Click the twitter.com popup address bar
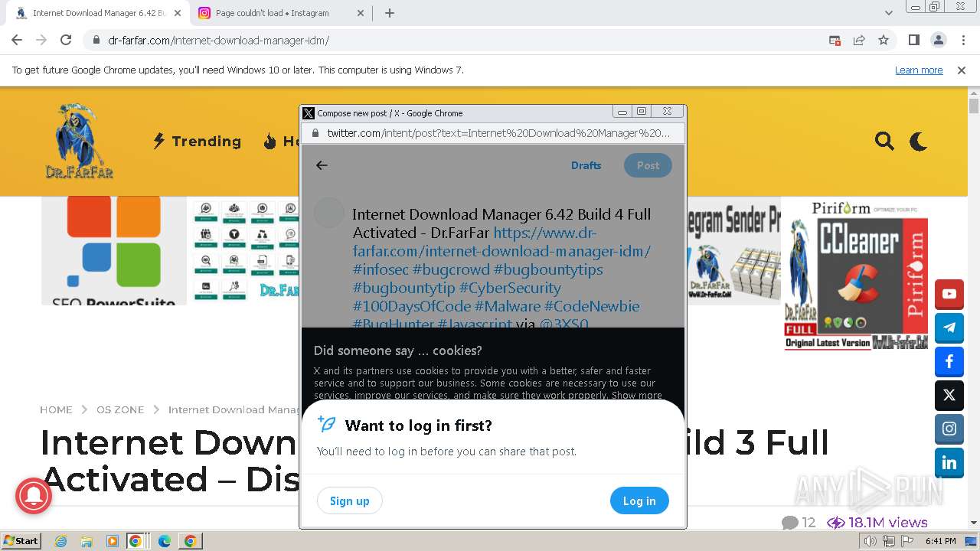The width and height of the screenshot is (980, 551). point(493,133)
